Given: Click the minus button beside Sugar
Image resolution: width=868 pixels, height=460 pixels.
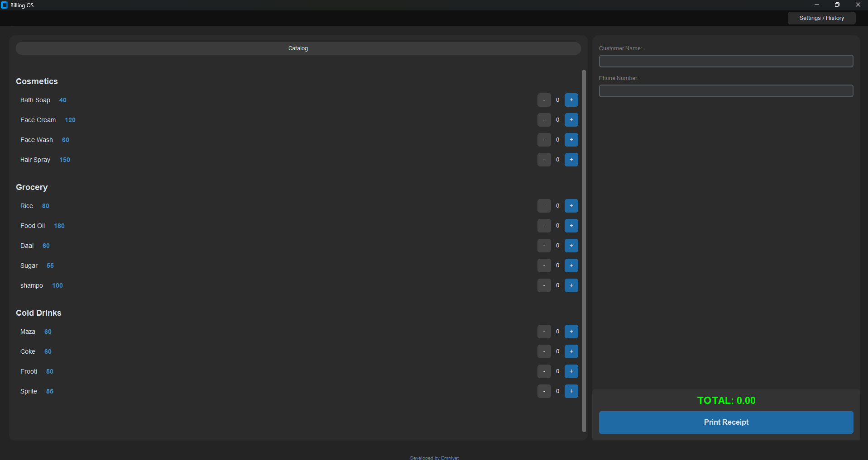Looking at the screenshot, I should [x=544, y=266].
